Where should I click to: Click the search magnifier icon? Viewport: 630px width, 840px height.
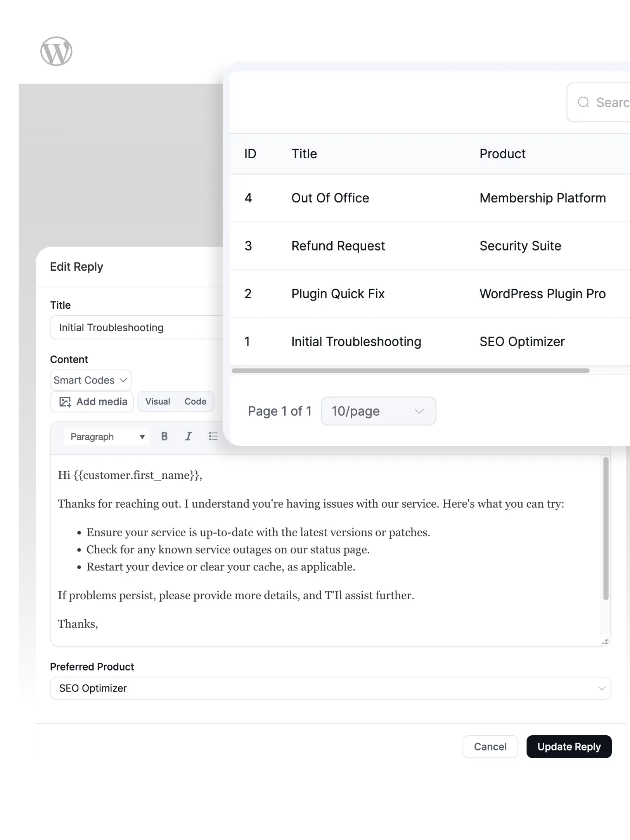[583, 102]
